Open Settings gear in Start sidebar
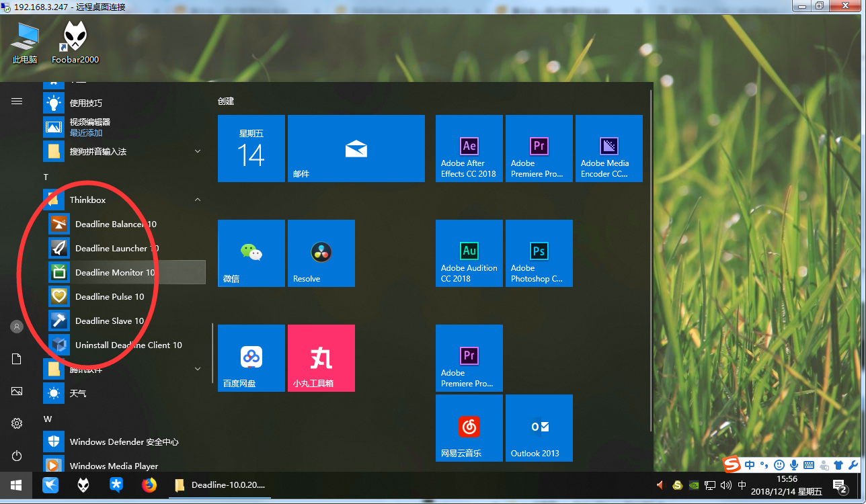The image size is (866, 504). [17, 423]
